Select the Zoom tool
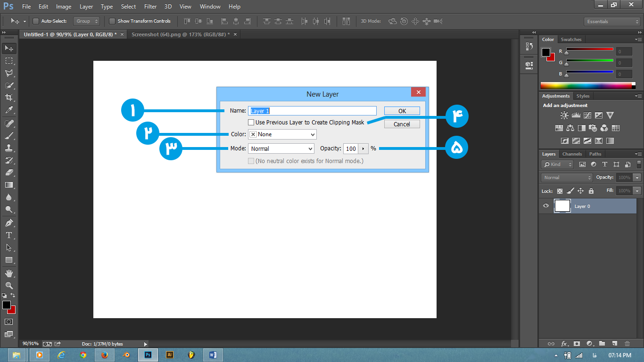 [9, 285]
